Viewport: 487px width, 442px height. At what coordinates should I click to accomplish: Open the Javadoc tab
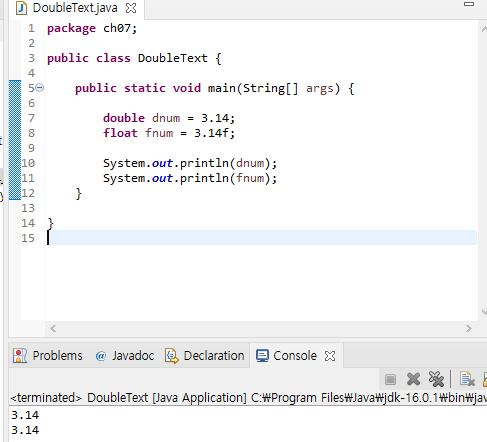pyautogui.click(x=125, y=356)
